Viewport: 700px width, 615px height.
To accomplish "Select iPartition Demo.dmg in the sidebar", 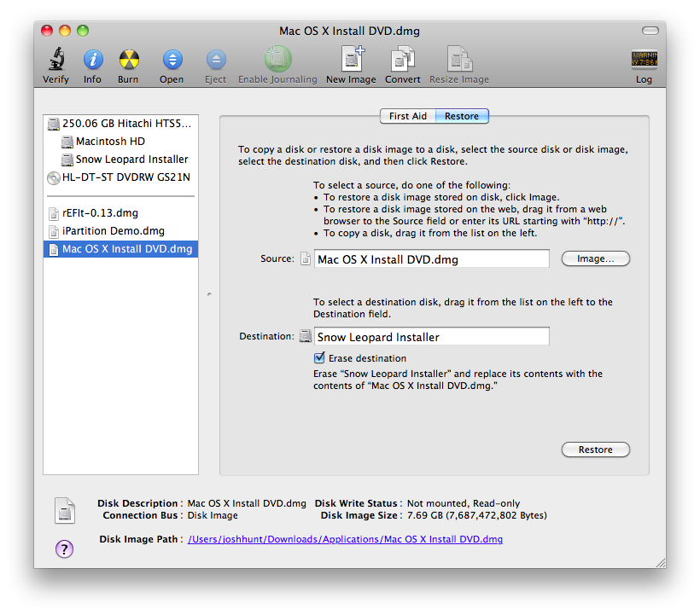I will [x=120, y=231].
